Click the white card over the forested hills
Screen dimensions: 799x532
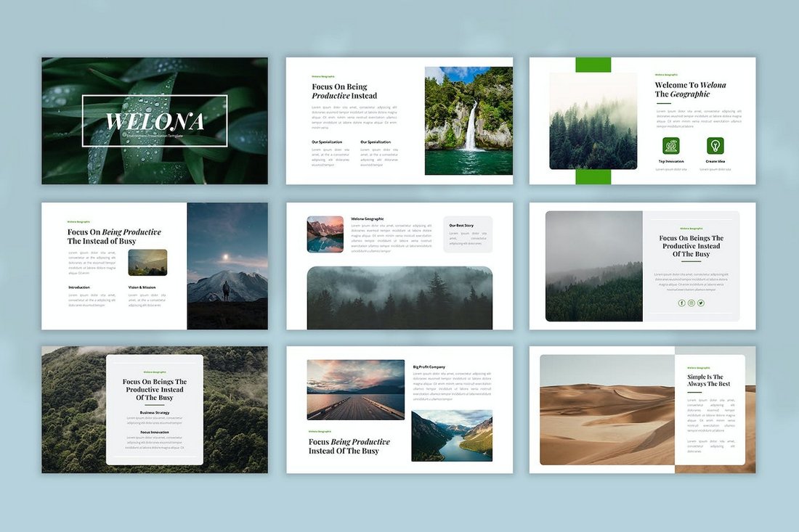click(x=155, y=410)
